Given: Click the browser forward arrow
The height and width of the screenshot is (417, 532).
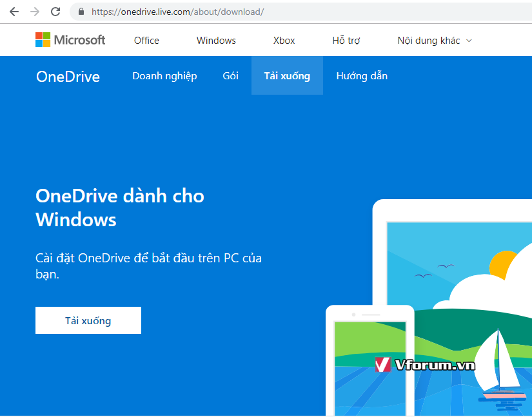Looking at the screenshot, I should 35,12.
